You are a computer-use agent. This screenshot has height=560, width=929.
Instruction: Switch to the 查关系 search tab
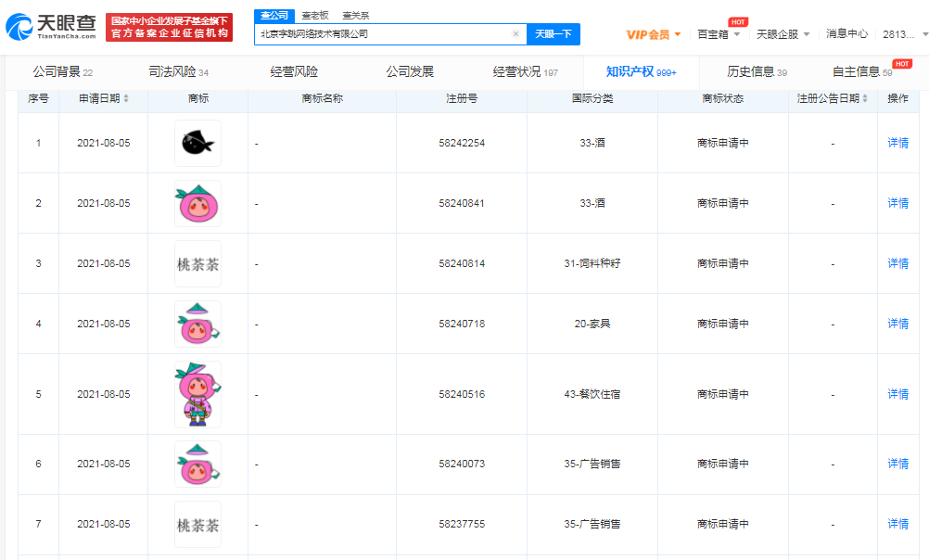[x=355, y=16]
